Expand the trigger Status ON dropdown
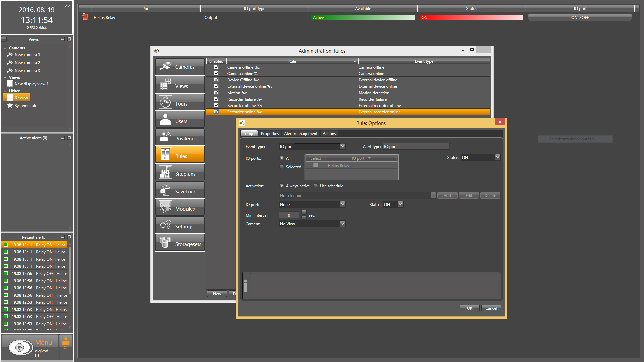 (497, 157)
